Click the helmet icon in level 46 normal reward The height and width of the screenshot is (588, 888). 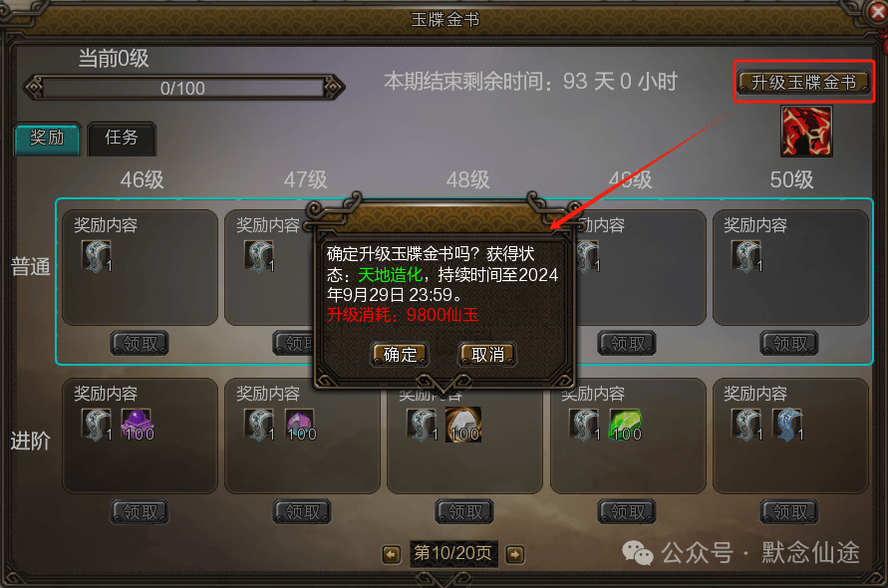coord(97,256)
